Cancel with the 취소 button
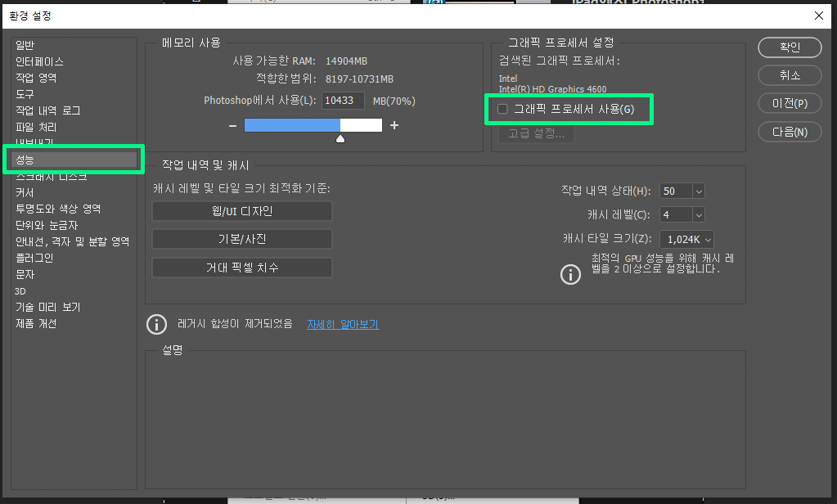 (790, 75)
